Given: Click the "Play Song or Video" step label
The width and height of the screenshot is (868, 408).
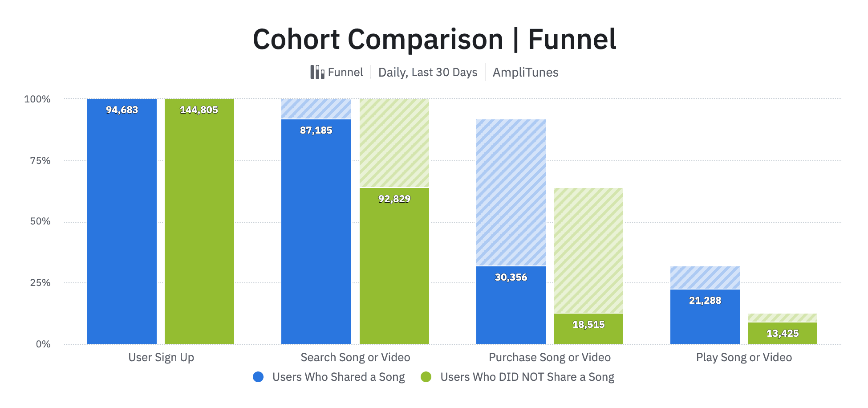Looking at the screenshot, I should 744,357.
